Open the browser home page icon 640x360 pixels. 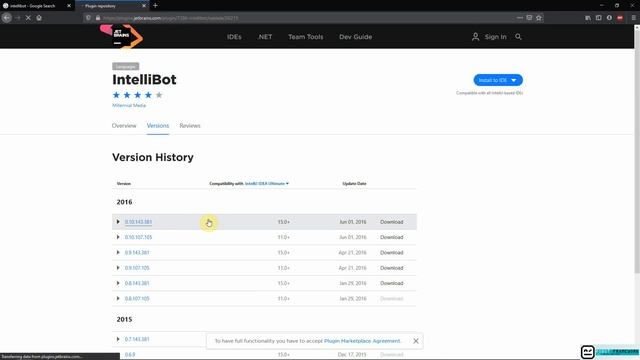(x=39, y=18)
